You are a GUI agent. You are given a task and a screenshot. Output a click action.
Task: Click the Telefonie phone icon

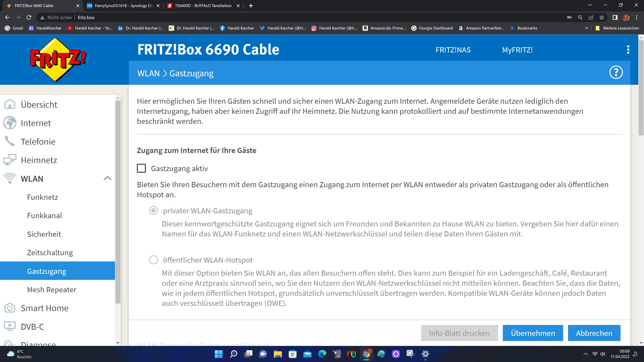(x=10, y=141)
